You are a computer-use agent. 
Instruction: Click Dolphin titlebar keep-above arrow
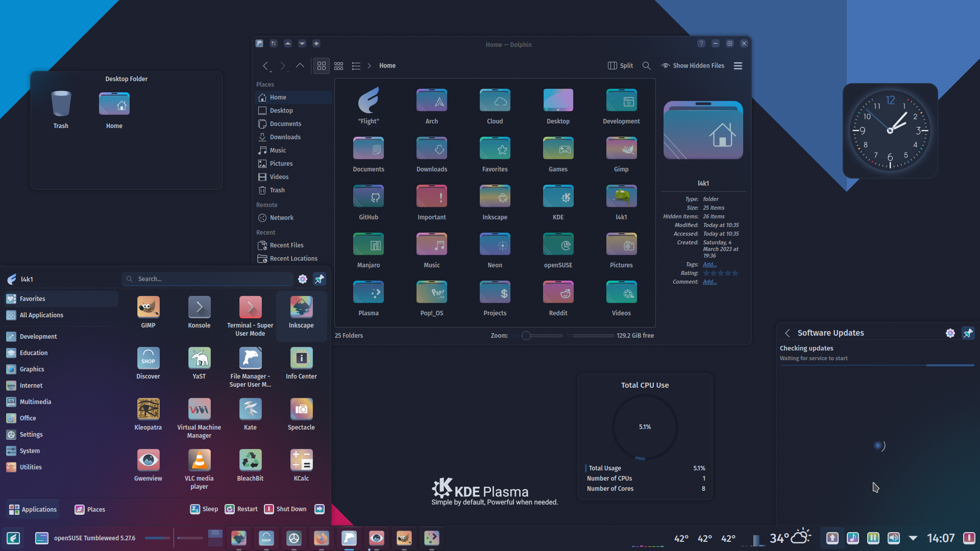[x=288, y=44]
